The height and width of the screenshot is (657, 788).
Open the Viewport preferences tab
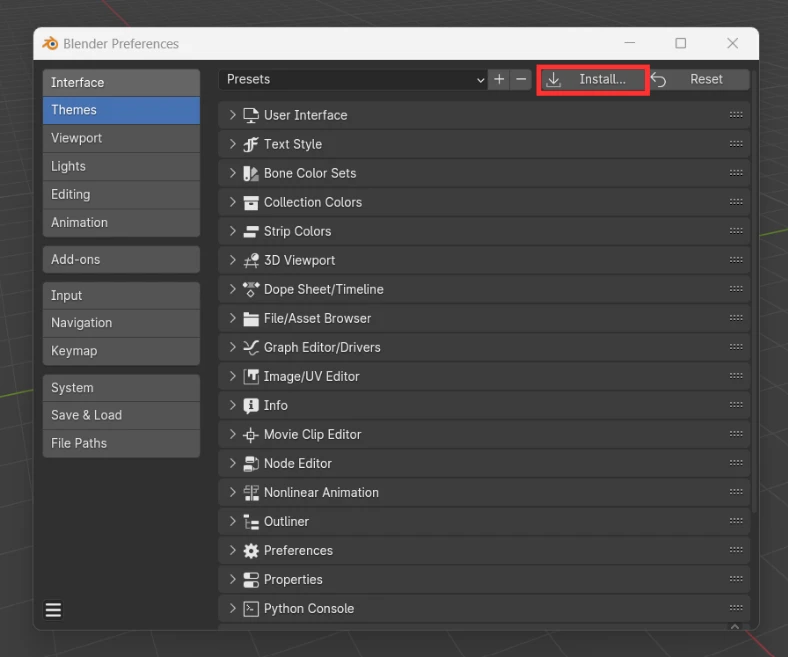click(121, 138)
